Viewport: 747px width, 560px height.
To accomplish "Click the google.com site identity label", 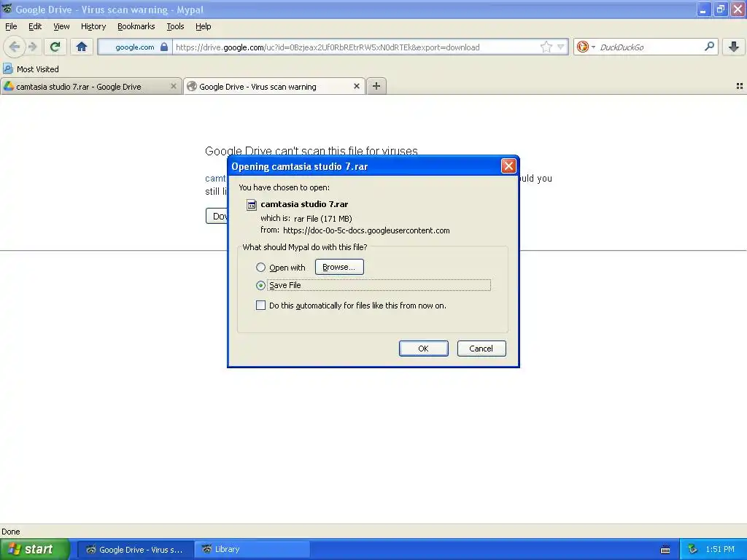I will [135, 47].
